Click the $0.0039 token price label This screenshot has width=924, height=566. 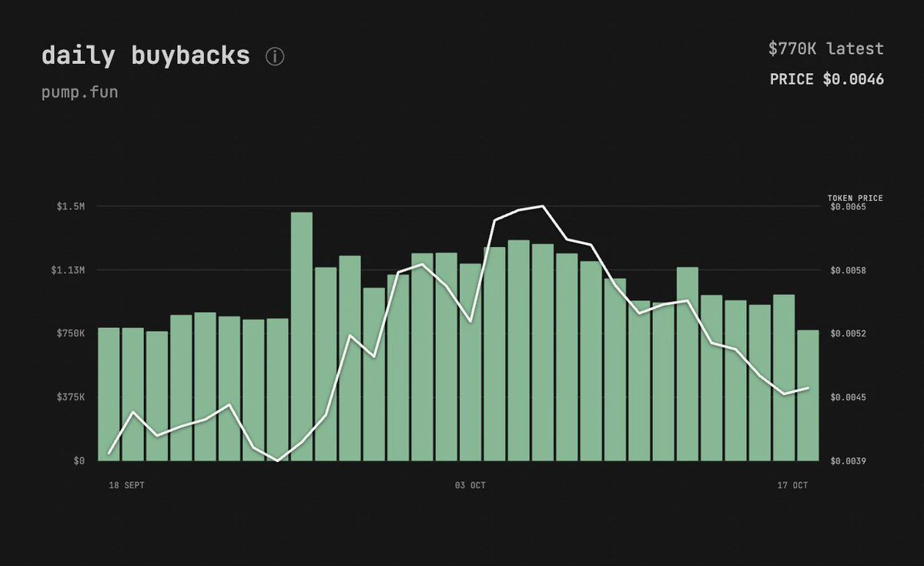[x=847, y=461]
